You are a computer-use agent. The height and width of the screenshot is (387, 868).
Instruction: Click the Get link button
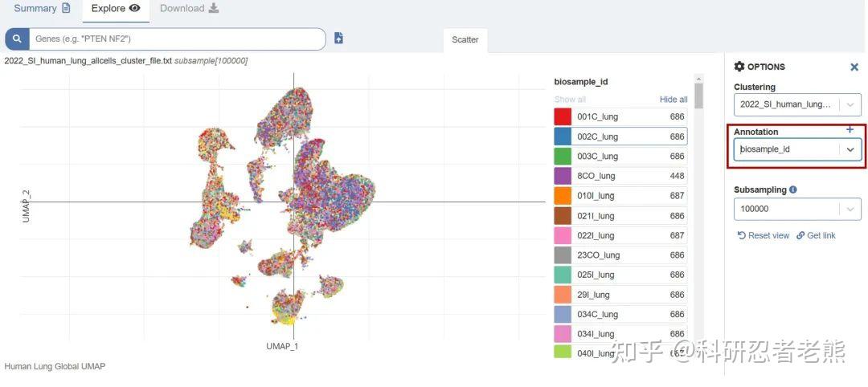816,235
